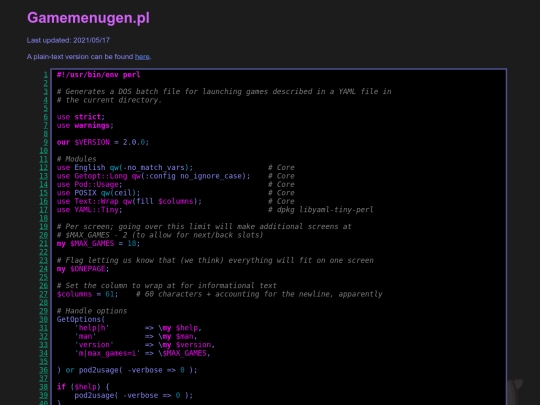Open the plain-text version 'here' link

click(142, 57)
